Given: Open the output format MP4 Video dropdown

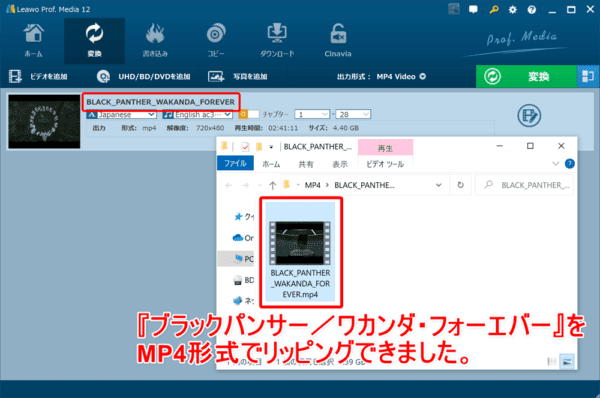Looking at the screenshot, I should pyautogui.click(x=401, y=77).
